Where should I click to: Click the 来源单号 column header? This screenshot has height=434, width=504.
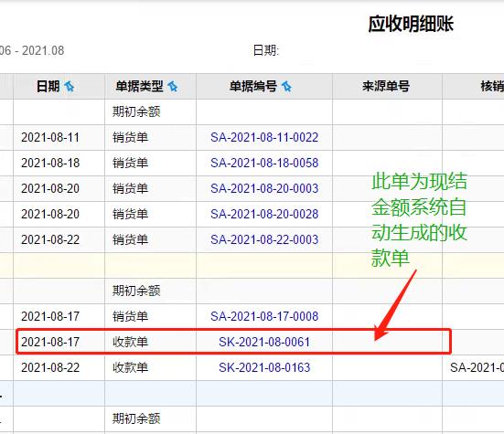coord(387,87)
